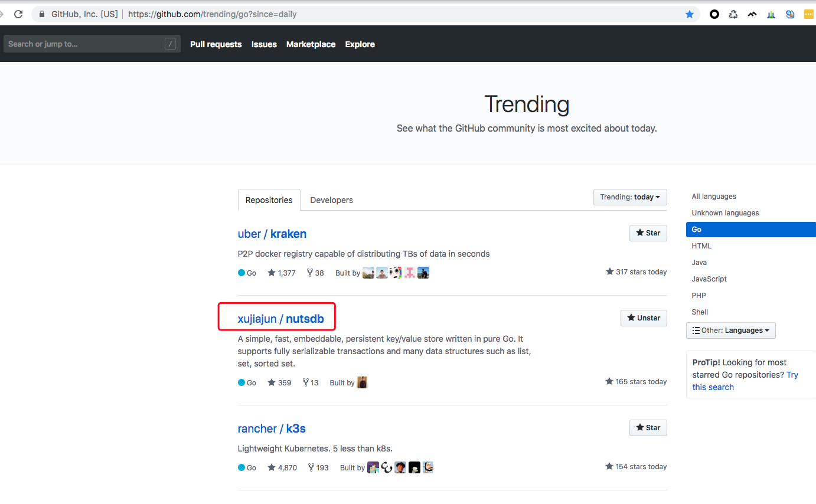Open the uber / kraken repository link
Image resolution: width=816 pixels, height=504 pixels.
pos(272,234)
